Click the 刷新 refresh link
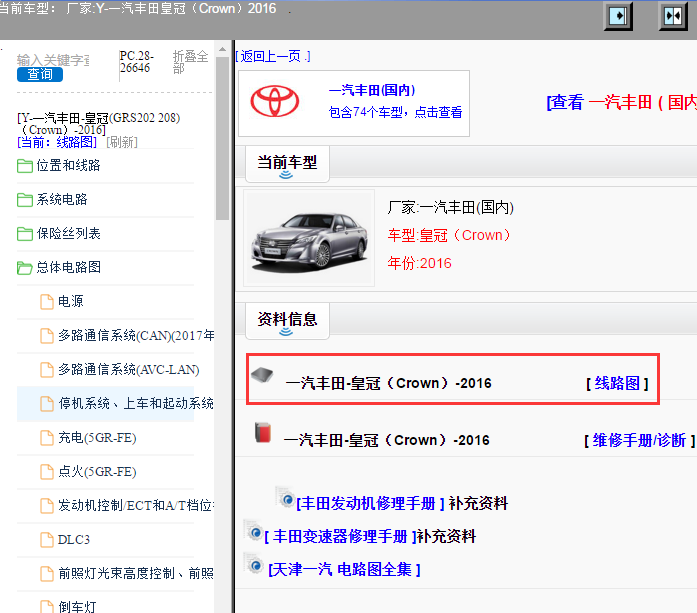 (122, 142)
